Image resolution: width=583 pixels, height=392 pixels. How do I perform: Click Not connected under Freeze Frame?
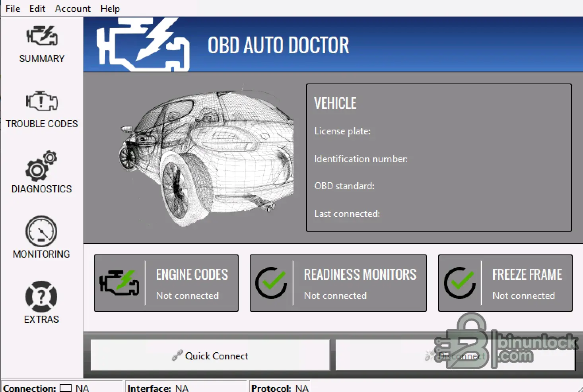pyautogui.click(x=524, y=296)
